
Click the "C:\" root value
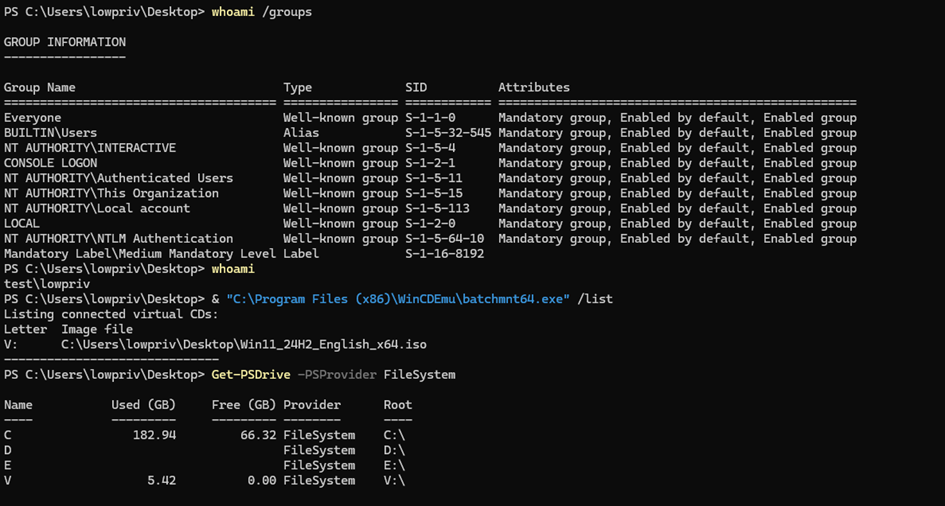tap(394, 435)
